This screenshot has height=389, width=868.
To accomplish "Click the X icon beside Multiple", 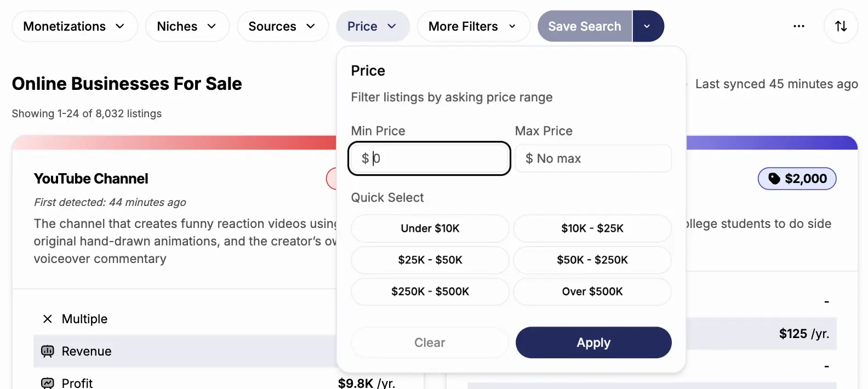I will (48, 319).
